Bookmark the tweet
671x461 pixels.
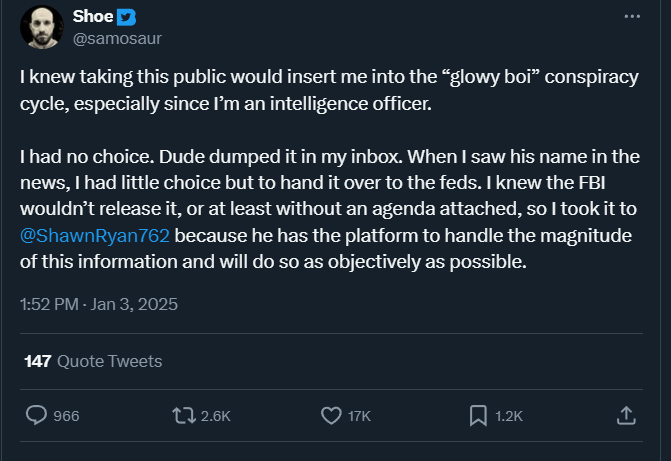(478, 416)
